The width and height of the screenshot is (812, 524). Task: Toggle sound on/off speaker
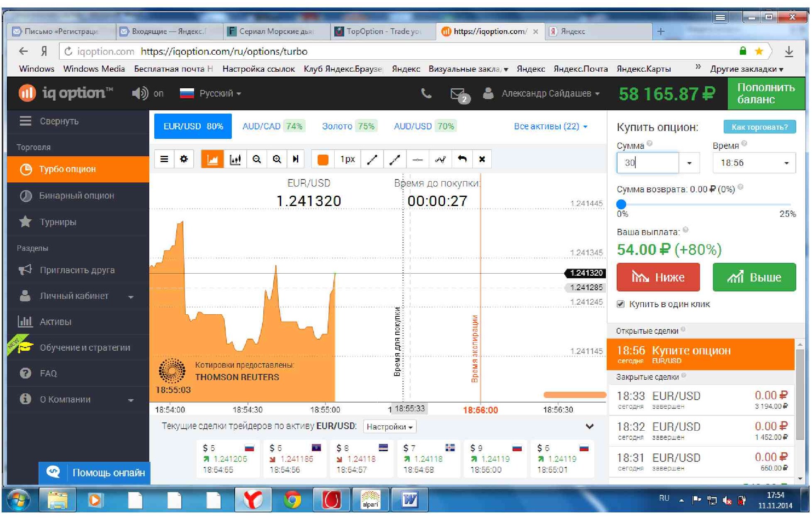[x=140, y=94]
